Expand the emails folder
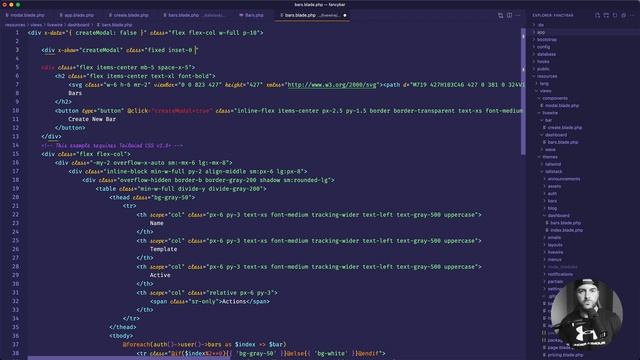 [x=554, y=238]
